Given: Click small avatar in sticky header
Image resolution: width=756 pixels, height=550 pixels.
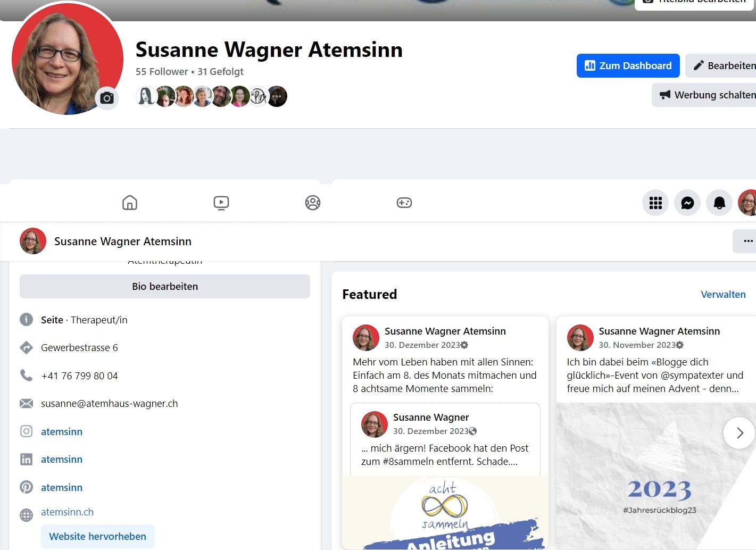Looking at the screenshot, I should [33, 241].
